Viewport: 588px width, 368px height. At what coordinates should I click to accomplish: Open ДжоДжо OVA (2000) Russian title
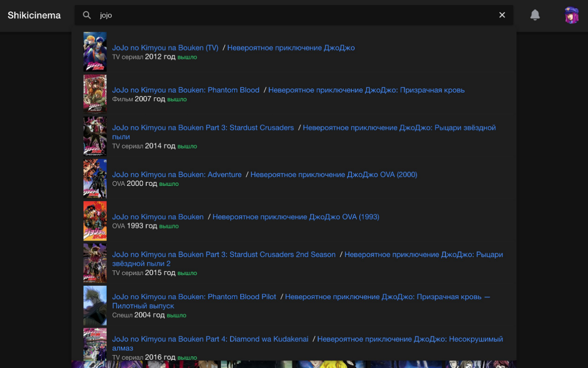(x=334, y=175)
